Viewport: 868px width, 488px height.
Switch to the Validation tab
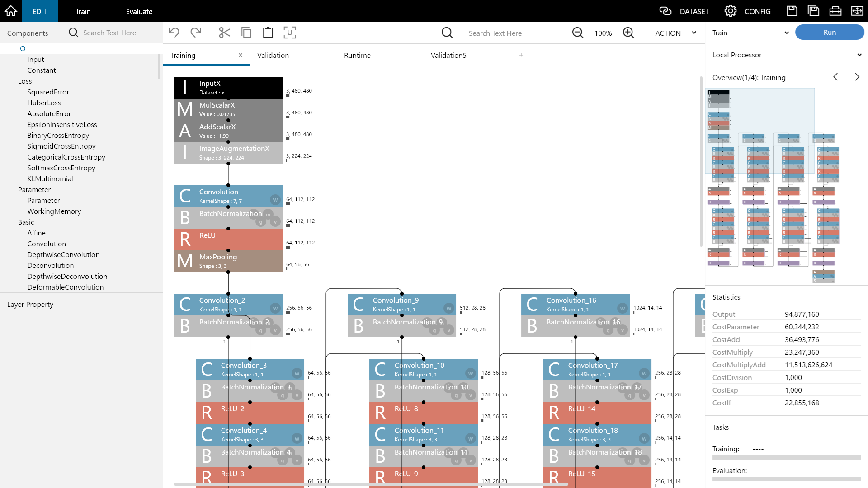(273, 55)
